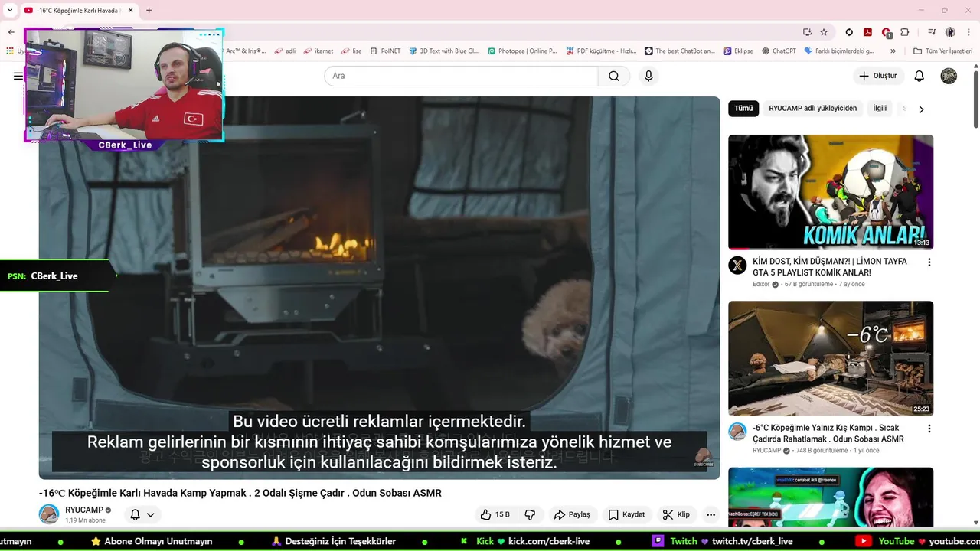The image size is (980, 551).
Task: Click the main video player to pause
Action: coord(379,287)
